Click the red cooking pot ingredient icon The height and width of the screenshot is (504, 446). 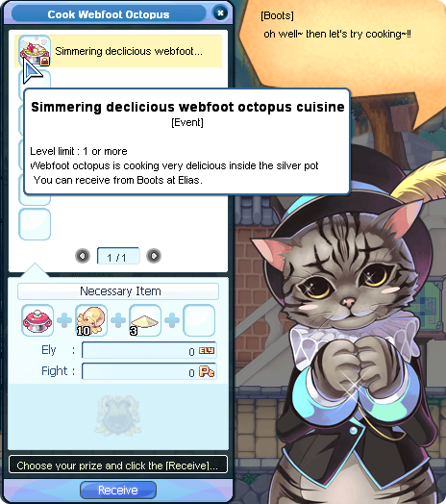[37, 320]
